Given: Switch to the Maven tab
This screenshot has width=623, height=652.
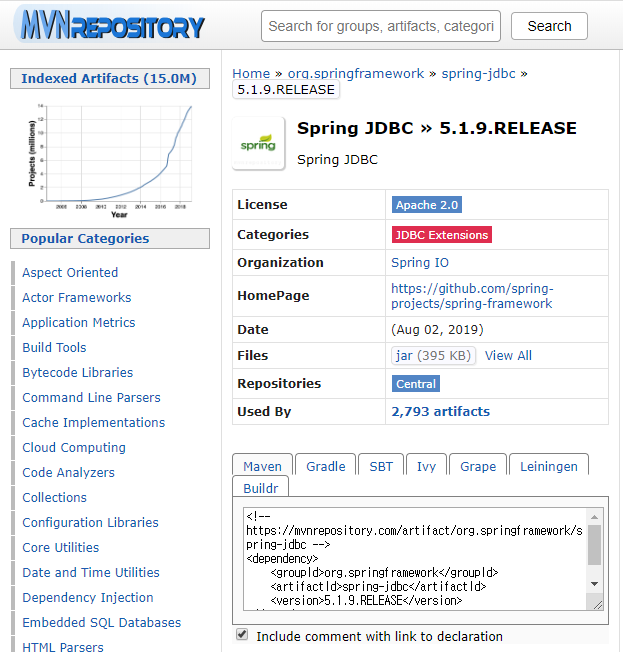Looking at the screenshot, I should point(262,466).
